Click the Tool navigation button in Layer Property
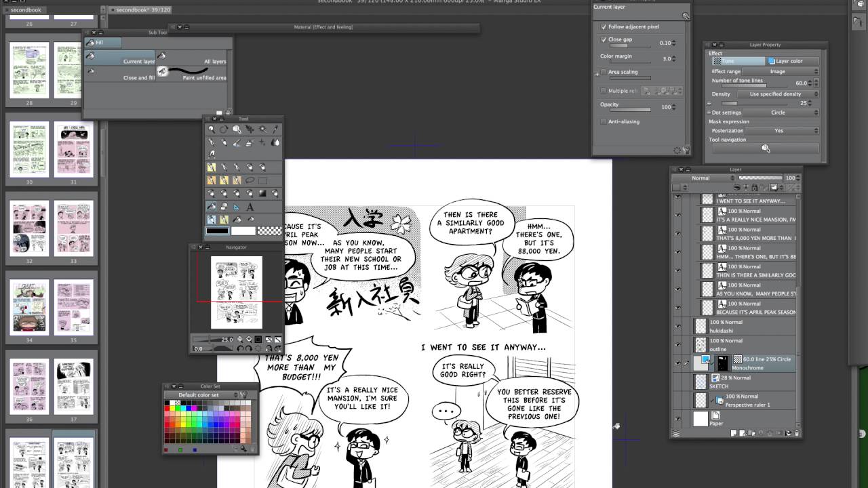 pos(765,148)
